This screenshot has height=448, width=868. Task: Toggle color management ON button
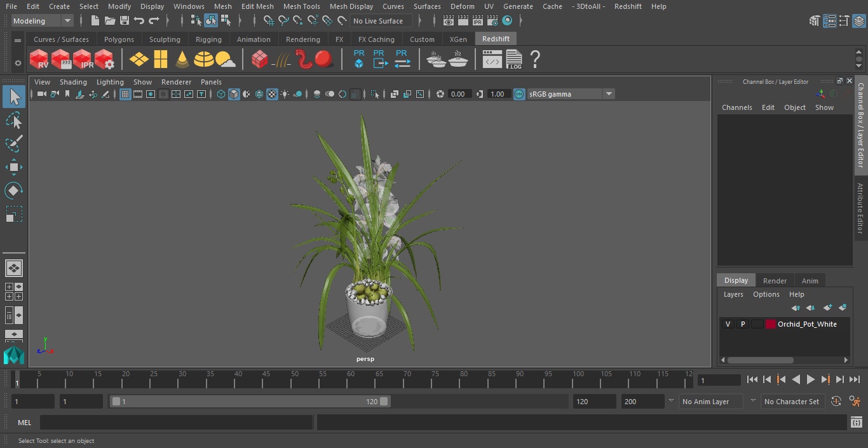pos(519,94)
